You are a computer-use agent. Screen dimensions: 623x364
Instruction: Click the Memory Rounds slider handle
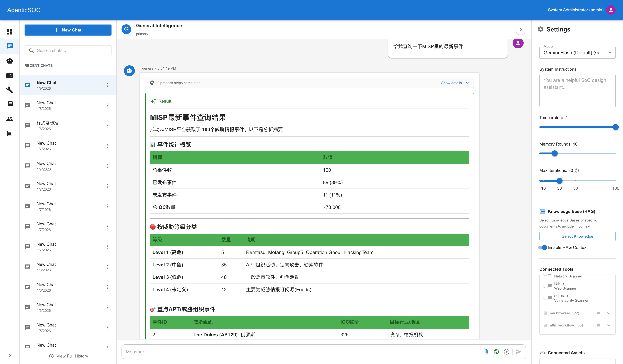555,153
